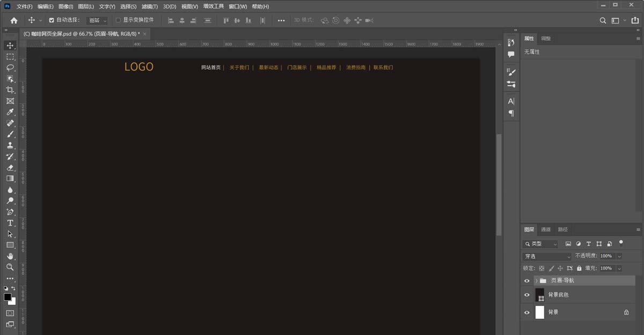Hide the 背景 layer
644x335 pixels.
click(x=527, y=312)
